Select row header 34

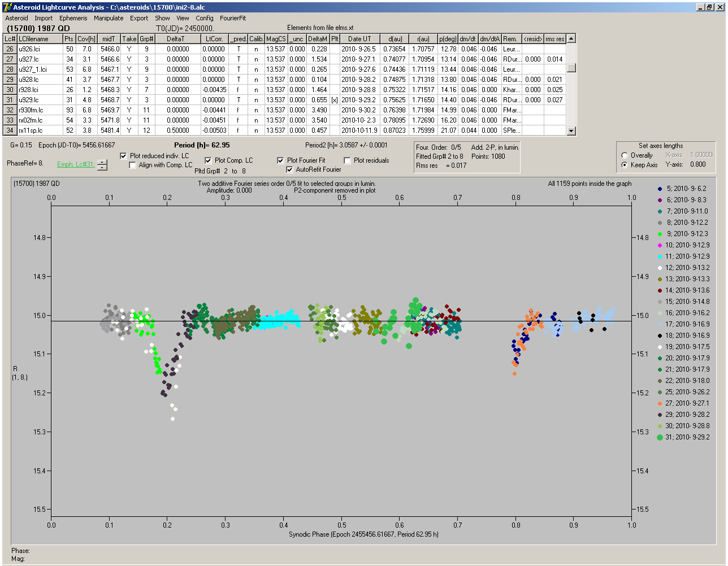[x=10, y=130]
